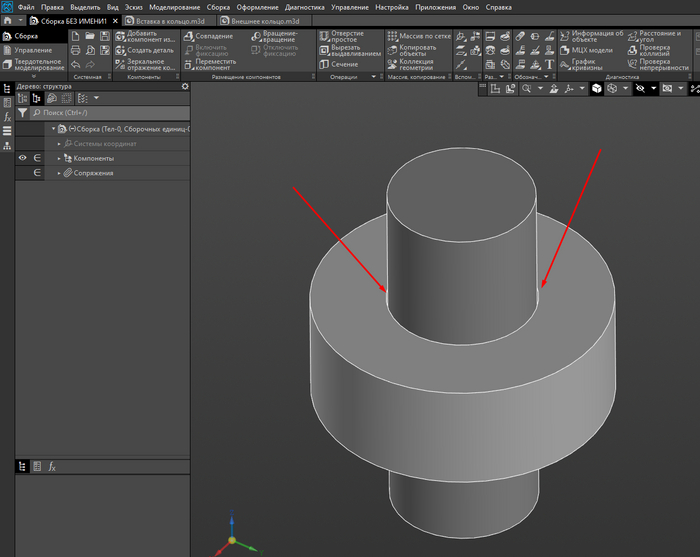Select the Твердотельное моделирование toolbar set
This screenshot has width=700, height=557.
[x=33, y=65]
